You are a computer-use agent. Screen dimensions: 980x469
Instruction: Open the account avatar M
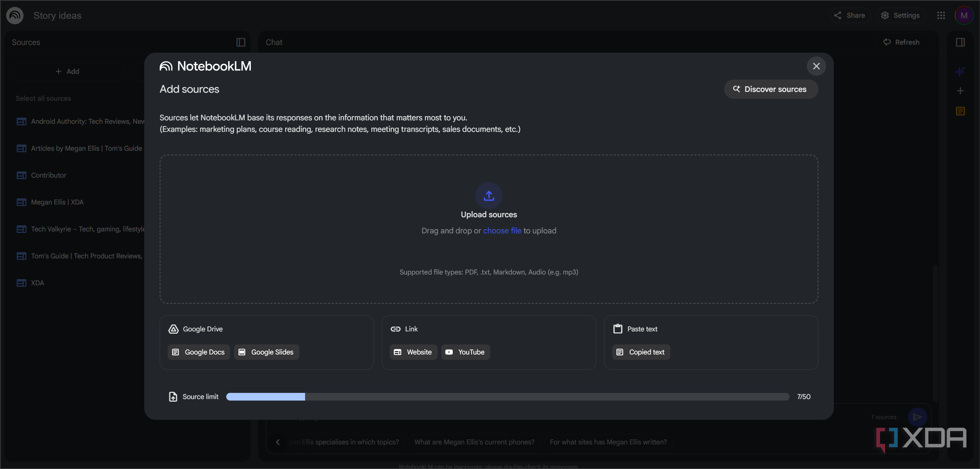(964, 15)
